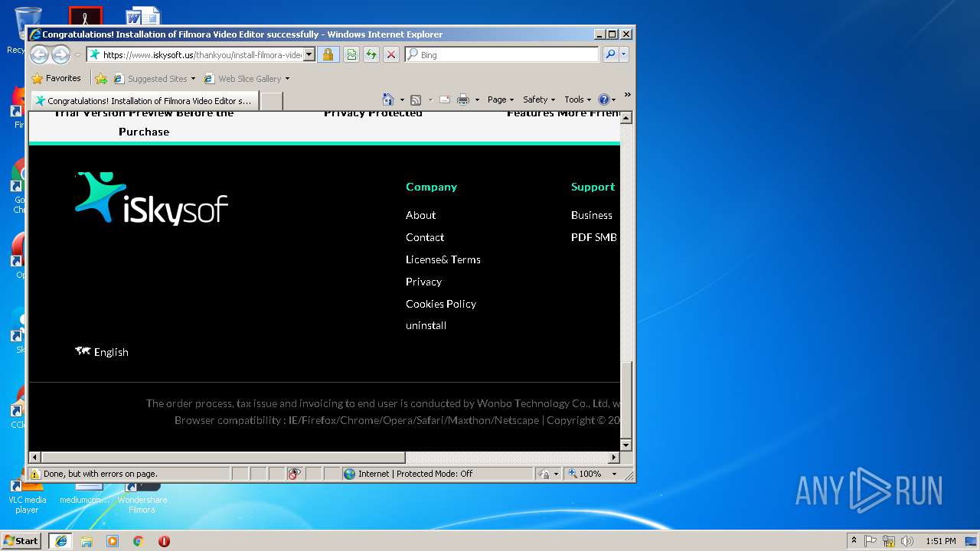Click the iSkysoft logo
The width and height of the screenshot is (980, 551).
(x=152, y=198)
